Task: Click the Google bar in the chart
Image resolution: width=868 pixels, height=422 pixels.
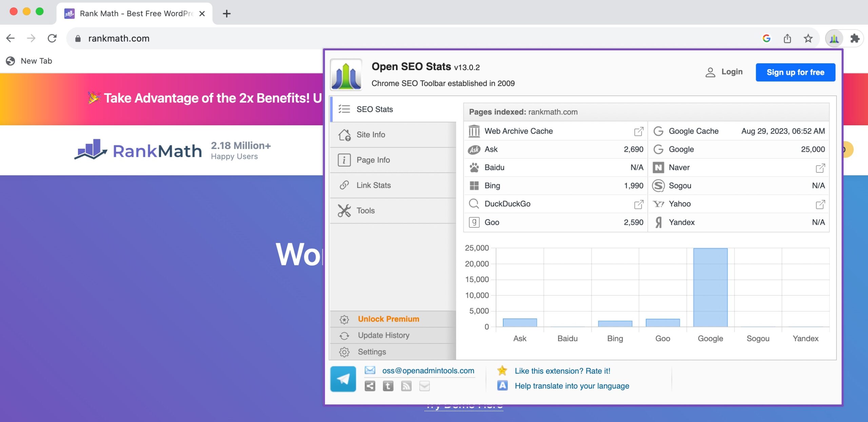Action: pyautogui.click(x=710, y=288)
